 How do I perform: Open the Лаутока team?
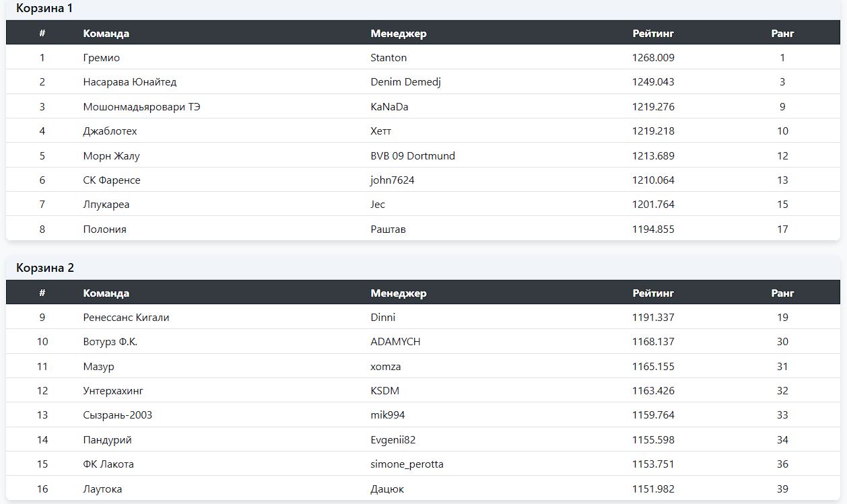tap(102, 489)
